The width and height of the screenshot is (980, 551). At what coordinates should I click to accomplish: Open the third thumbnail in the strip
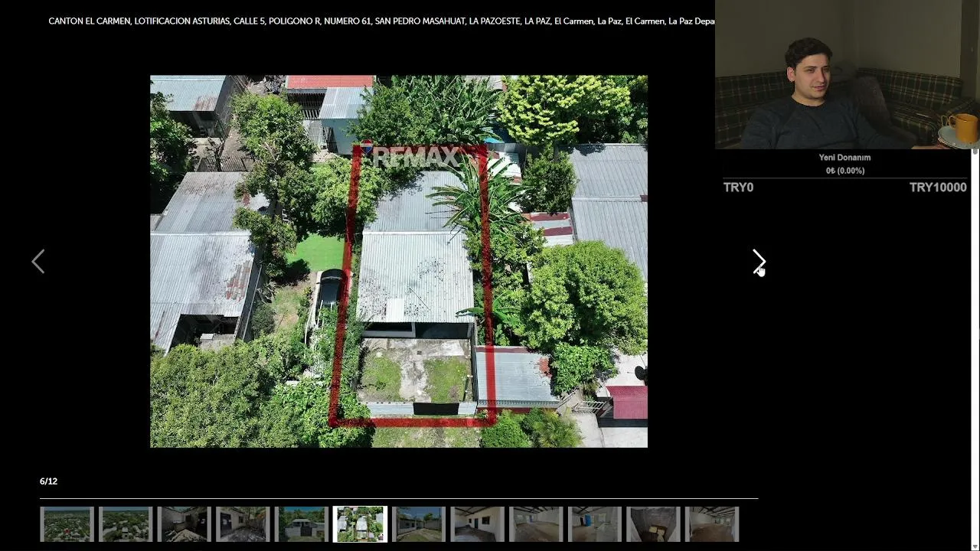[x=184, y=524]
